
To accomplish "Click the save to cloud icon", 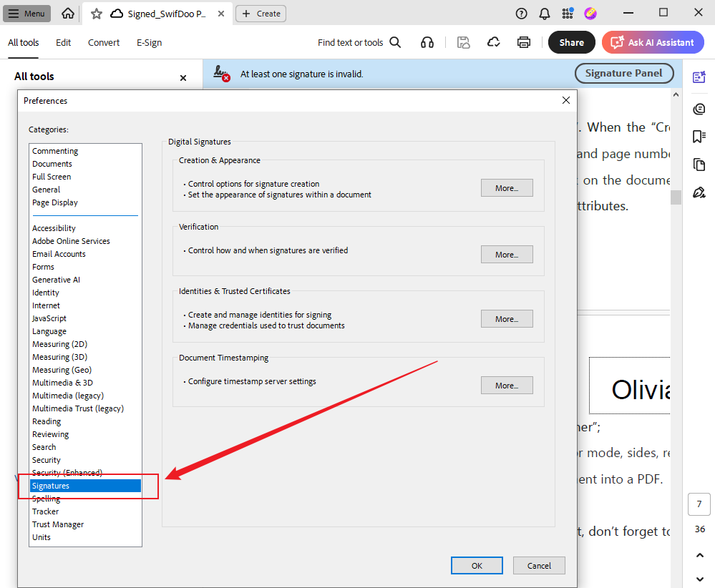I will point(493,42).
